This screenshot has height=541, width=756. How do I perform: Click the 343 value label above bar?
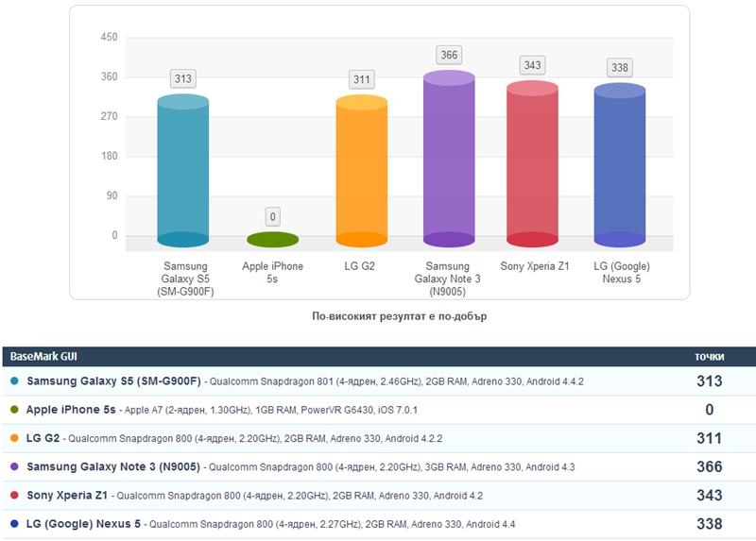coord(532,65)
